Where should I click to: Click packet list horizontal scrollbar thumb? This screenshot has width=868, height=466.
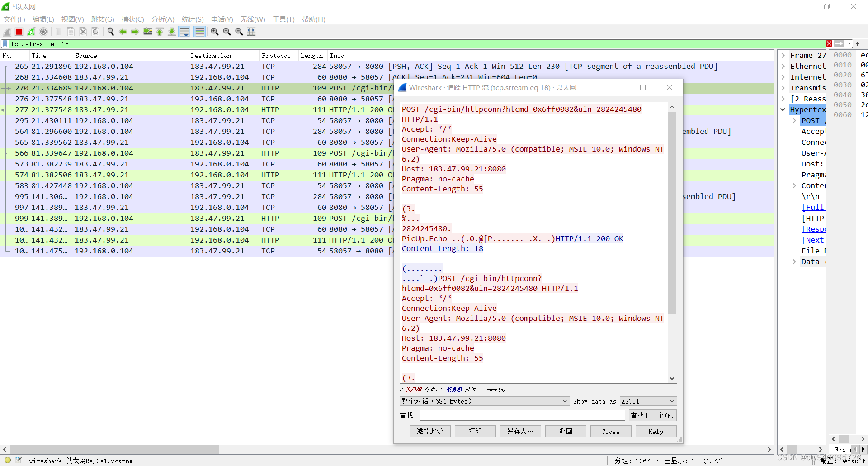pyautogui.click(x=114, y=450)
